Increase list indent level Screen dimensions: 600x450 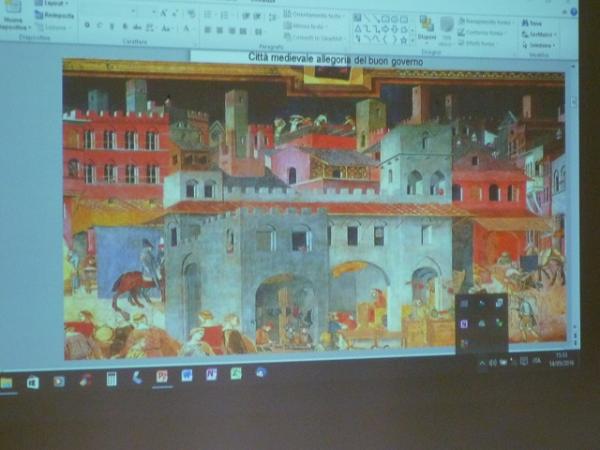tap(257, 16)
